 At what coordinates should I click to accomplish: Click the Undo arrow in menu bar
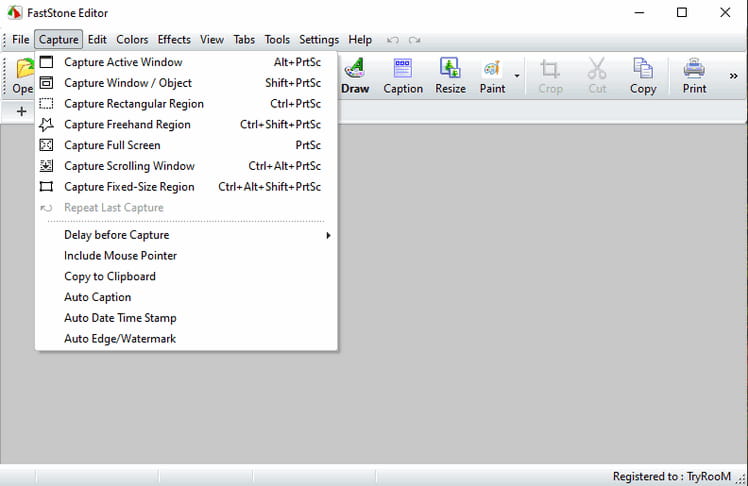coord(393,40)
